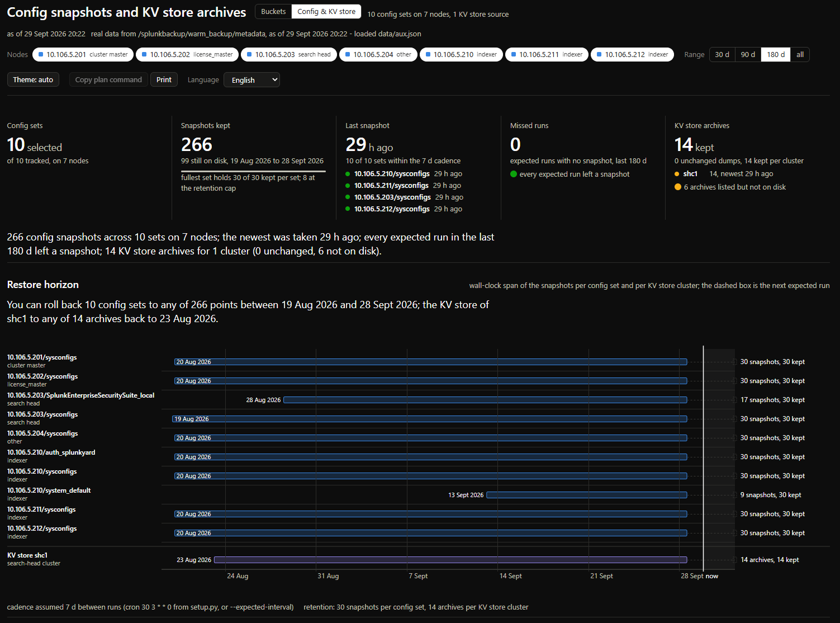Click the 10.106.5.203/sysconfigs bar starting 19 Aug 2026
840x623 pixels.
(429, 419)
